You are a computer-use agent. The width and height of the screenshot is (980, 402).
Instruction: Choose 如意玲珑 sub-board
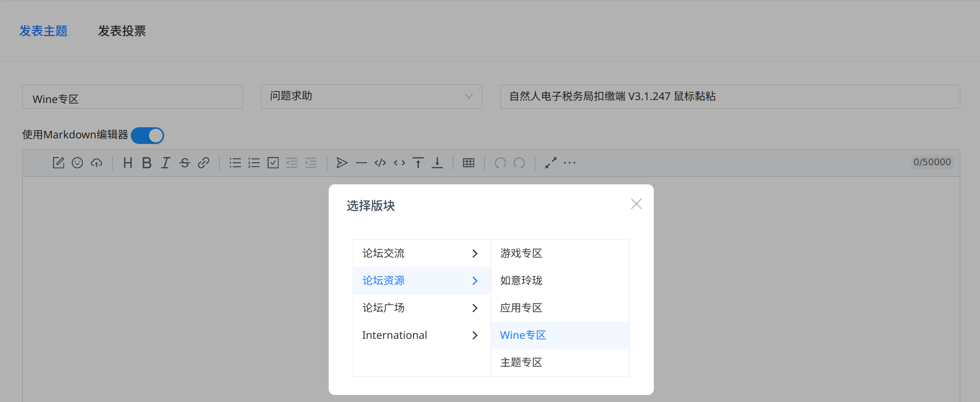click(x=560, y=281)
